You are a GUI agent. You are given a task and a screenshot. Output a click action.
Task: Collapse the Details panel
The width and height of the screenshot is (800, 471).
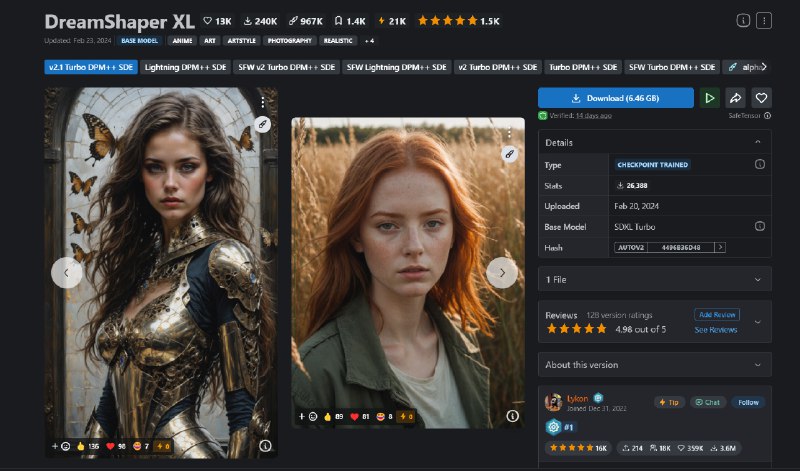[x=758, y=142]
